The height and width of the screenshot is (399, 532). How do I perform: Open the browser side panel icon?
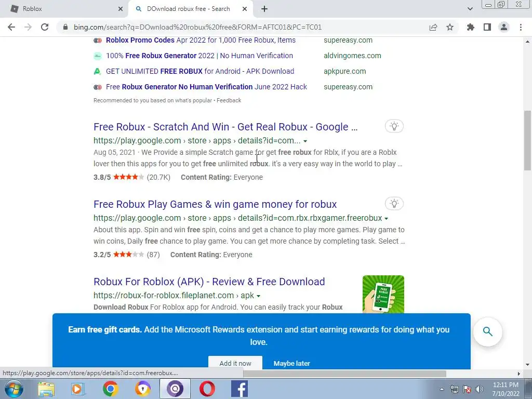pyautogui.click(x=487, y=27)
